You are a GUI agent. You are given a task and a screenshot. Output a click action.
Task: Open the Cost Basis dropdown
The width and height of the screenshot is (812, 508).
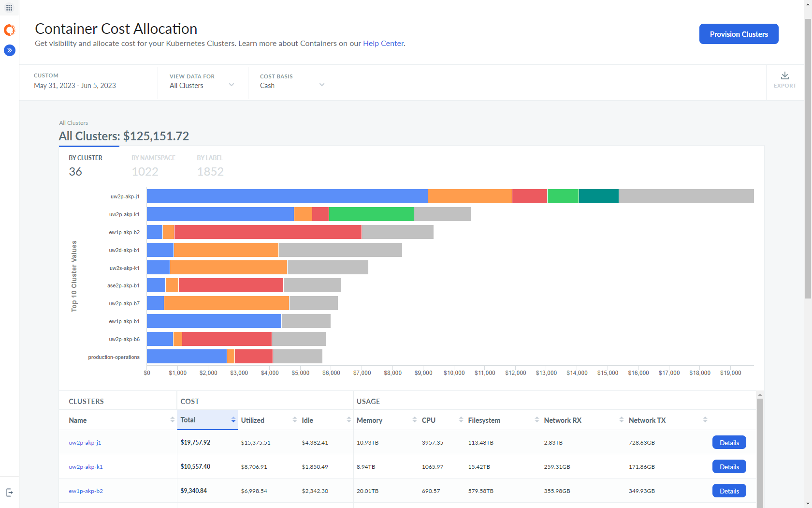click(x=292, y=83)
